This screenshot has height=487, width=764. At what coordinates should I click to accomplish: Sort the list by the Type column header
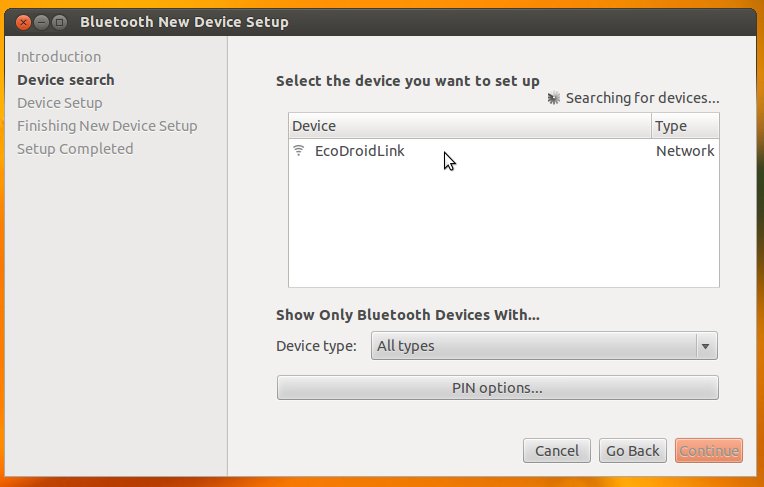(684, 126)
